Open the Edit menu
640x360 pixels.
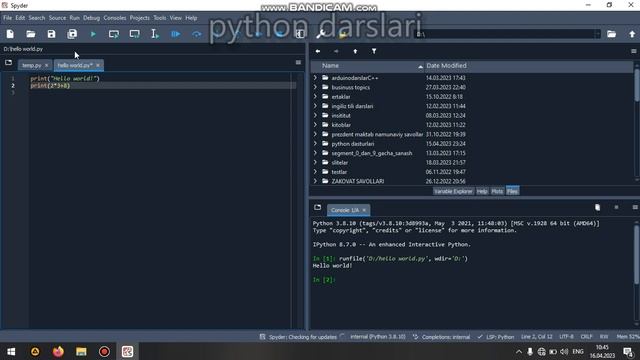tap(20, 18)
